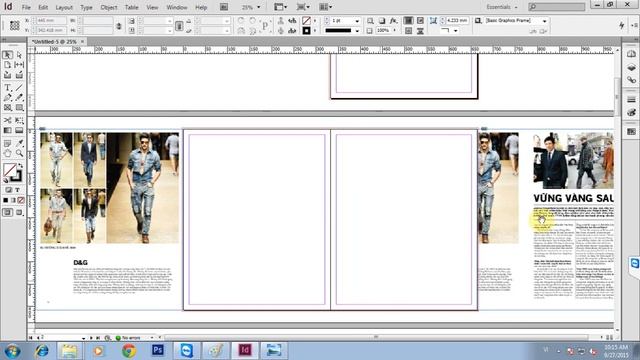This screenshot has width=640, height=360.
Task: Open the Arrange Documents dropdown
Action: pyautogui.click(x=325, y=7)
